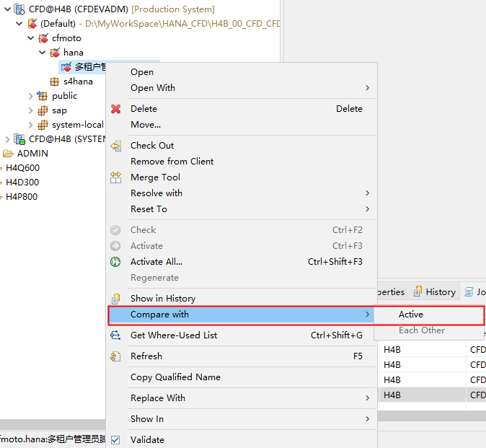The image size is (486, 448).
Task: Click the ADMIN folder icon
Action: point(8,154)
